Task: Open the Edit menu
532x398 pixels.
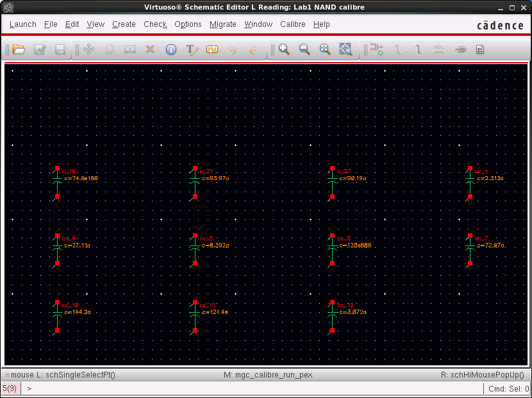Action: click(x=72, y=24)
